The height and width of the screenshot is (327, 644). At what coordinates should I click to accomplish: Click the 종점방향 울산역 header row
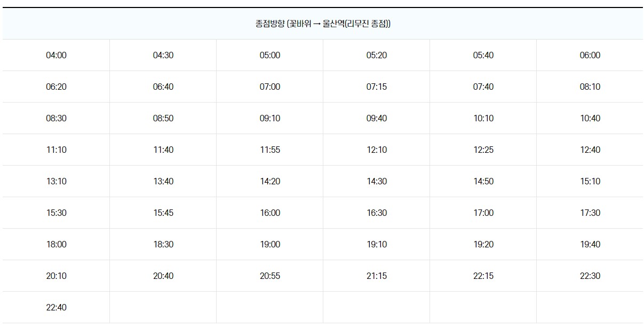tap(322, 24)
